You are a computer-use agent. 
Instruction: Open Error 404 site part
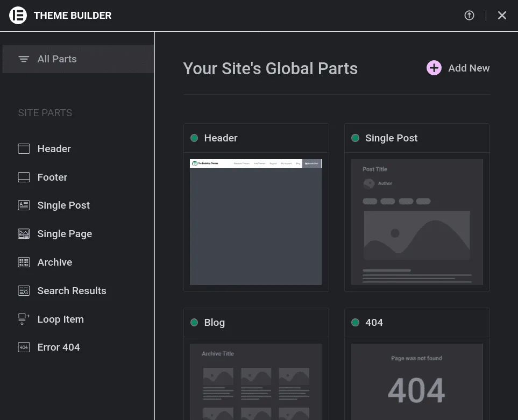coord(59,347)
